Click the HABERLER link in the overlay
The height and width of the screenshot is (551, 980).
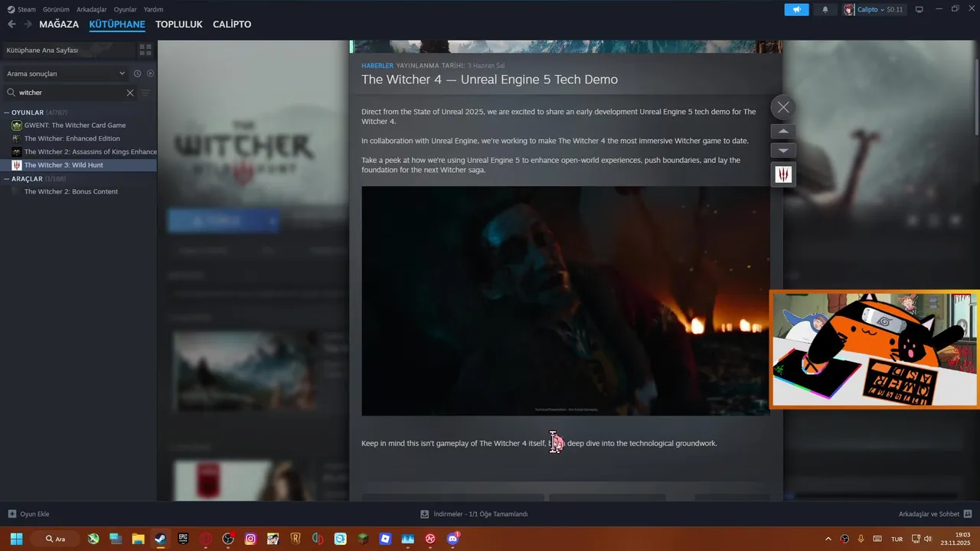377,66
